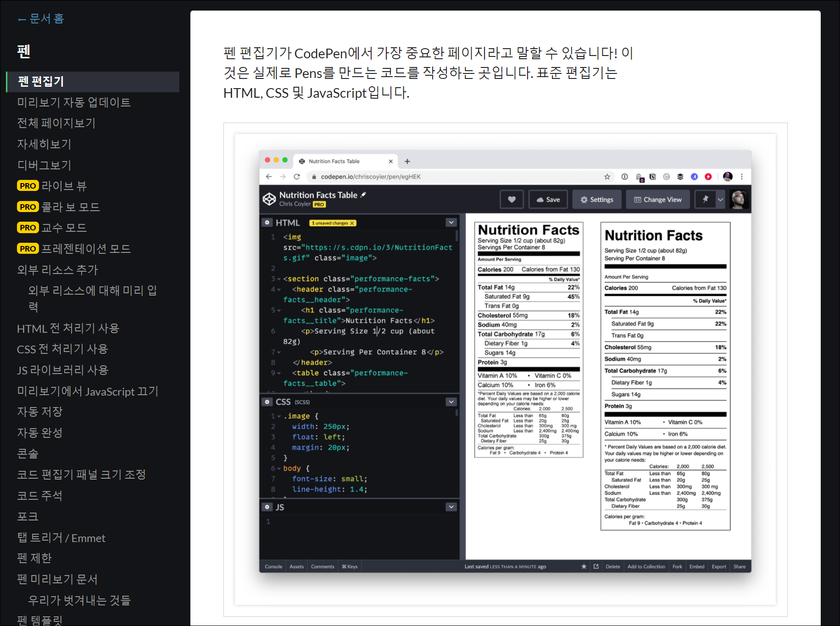Open the 포크 sidebar link
840x626 pixels.
28,517
